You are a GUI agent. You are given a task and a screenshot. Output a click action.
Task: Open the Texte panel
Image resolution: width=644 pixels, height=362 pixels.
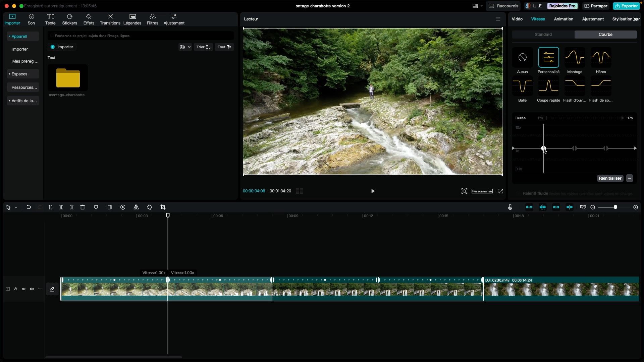point(50,19)
